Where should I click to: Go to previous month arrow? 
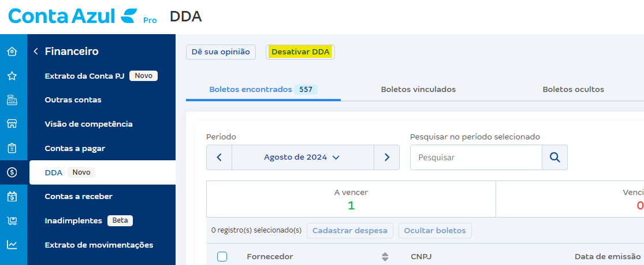(219, 157)
